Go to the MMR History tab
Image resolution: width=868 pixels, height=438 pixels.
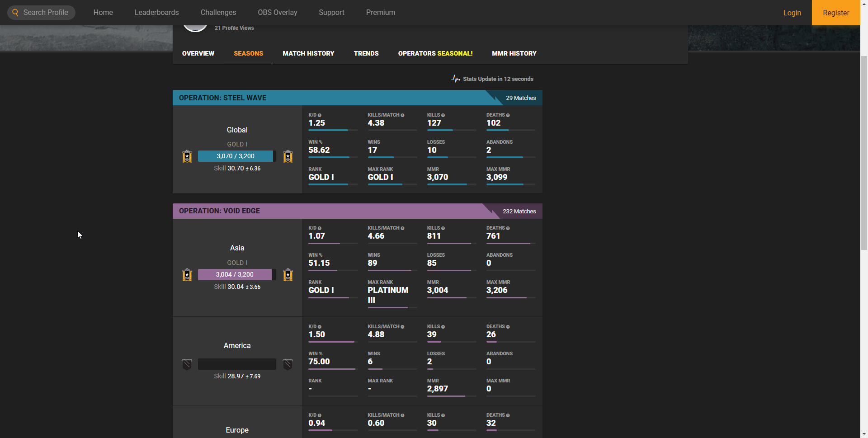(514, 53)
